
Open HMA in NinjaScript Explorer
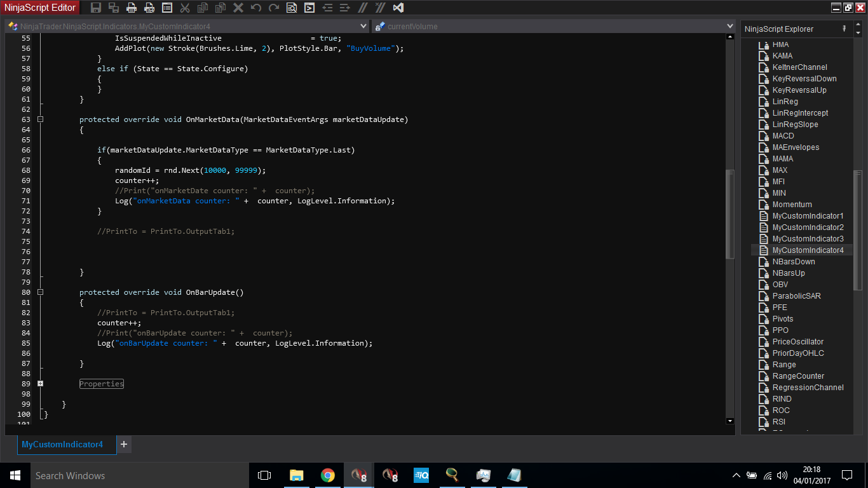[x=780, y=44]
